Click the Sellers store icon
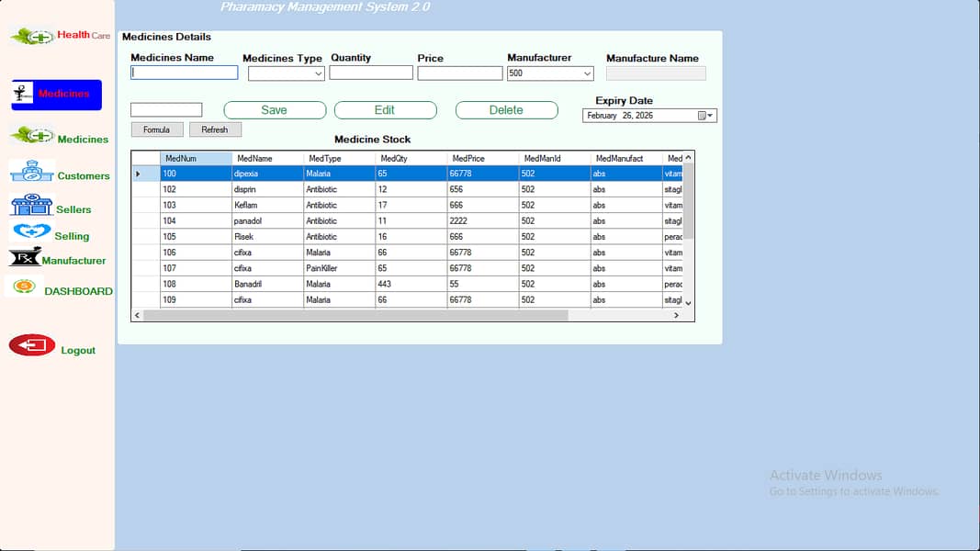980x551 pixels. [31, 205]
